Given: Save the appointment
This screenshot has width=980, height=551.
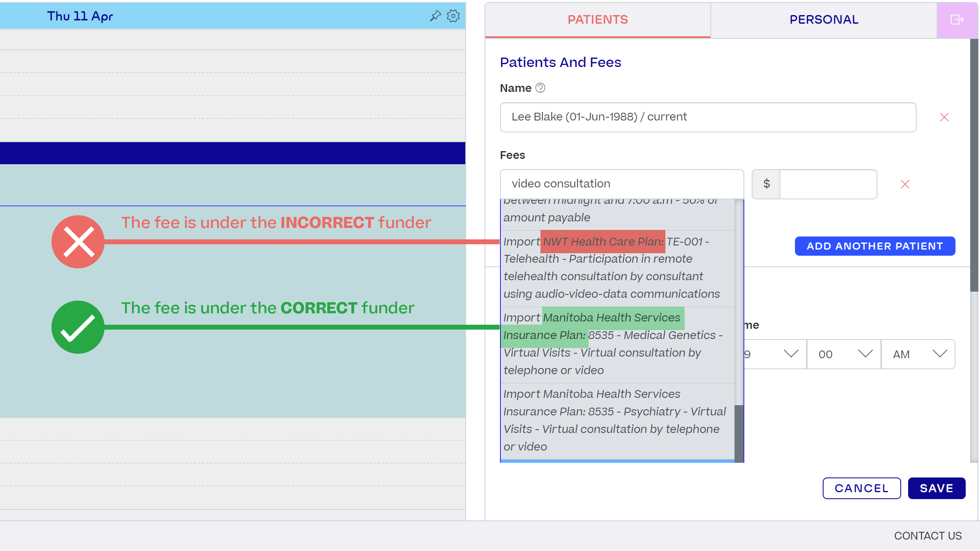Looking at the screenshot, I should 936,488.
